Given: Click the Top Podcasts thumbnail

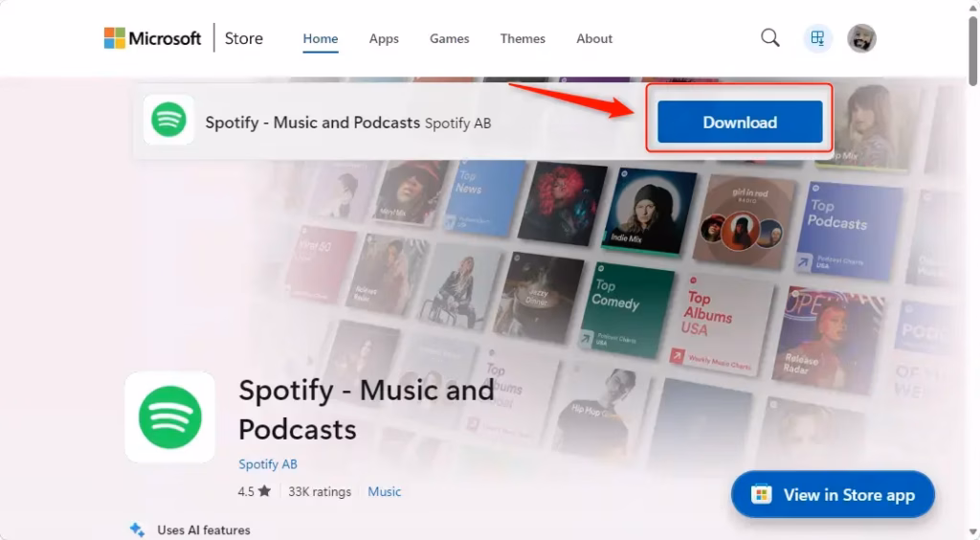Looking at the screenshot, I should click(x=848, y=230).
